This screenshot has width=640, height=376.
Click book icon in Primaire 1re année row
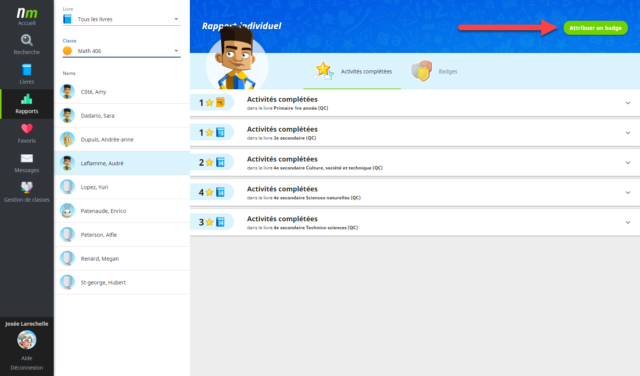[x=220, y=102]
